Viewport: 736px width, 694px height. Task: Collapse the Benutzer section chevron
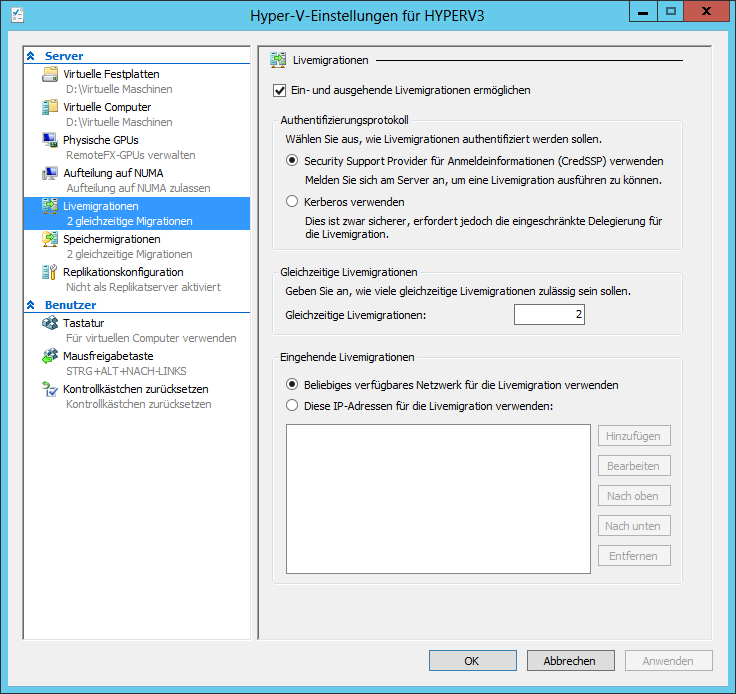point(31,305)
